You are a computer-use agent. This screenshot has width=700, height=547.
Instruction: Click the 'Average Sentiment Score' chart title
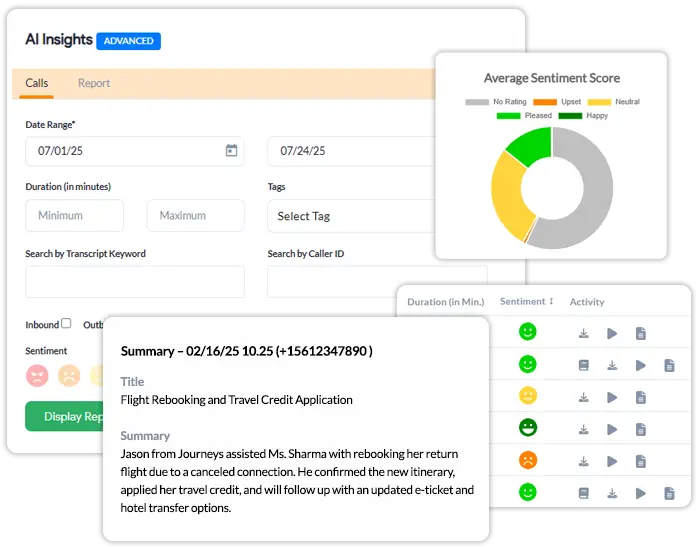coord(552,78)
